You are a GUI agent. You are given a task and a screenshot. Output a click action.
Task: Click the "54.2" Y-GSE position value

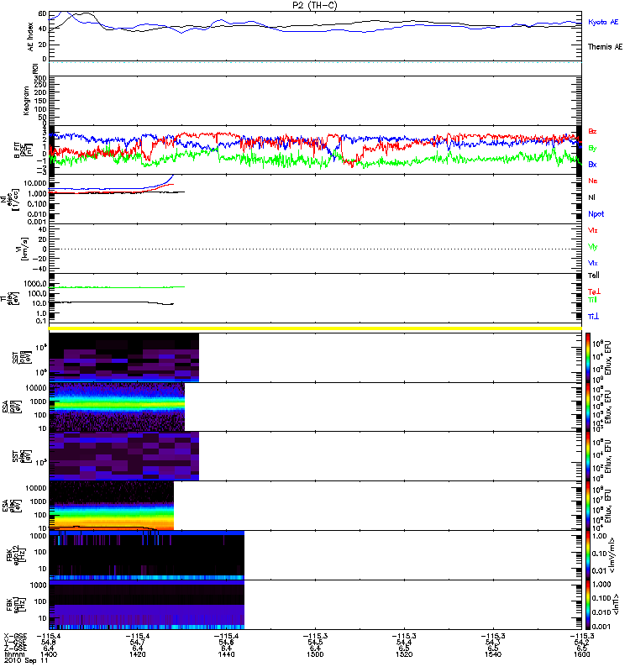(581, 642)
